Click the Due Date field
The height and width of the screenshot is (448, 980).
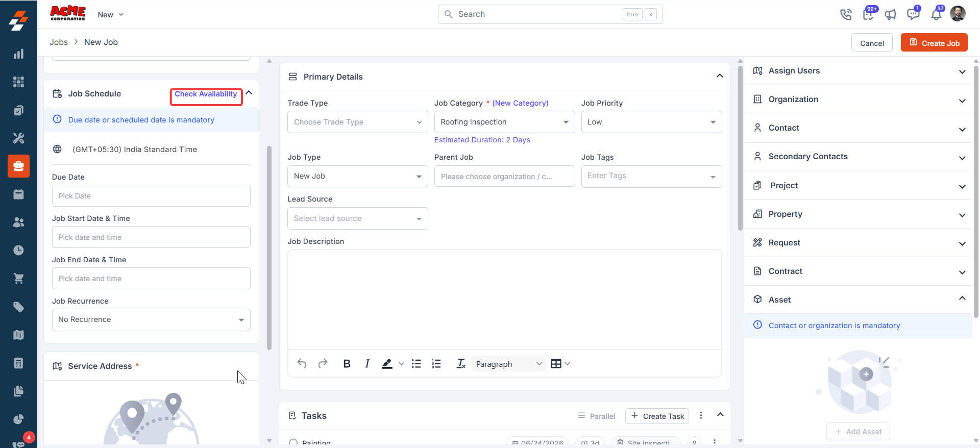pos(151,196)
